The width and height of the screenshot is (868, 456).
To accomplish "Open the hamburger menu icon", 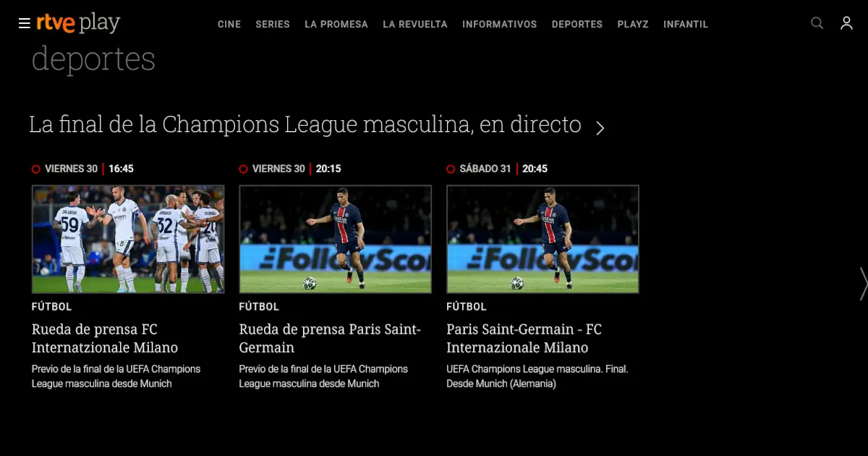I will pyautogui.click(x=24, y=24).
